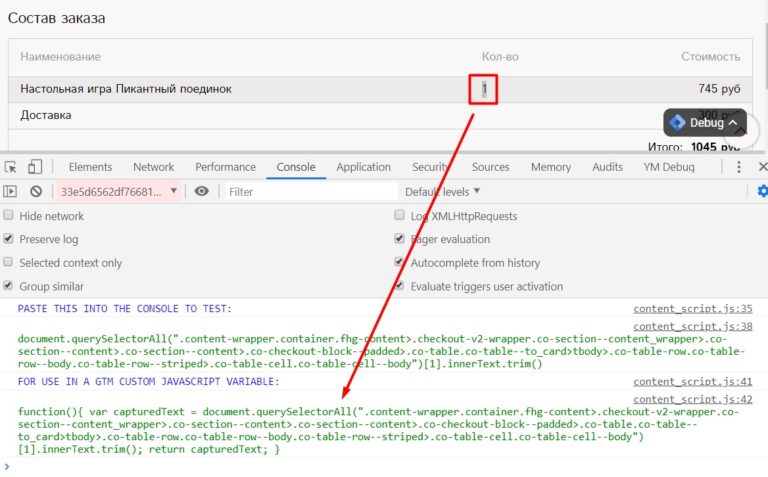Viewport: 768px width, 477px height.
Task: Uncheck the Group similar checkbox
Action: pyautogui.click(x=8, y=286)
